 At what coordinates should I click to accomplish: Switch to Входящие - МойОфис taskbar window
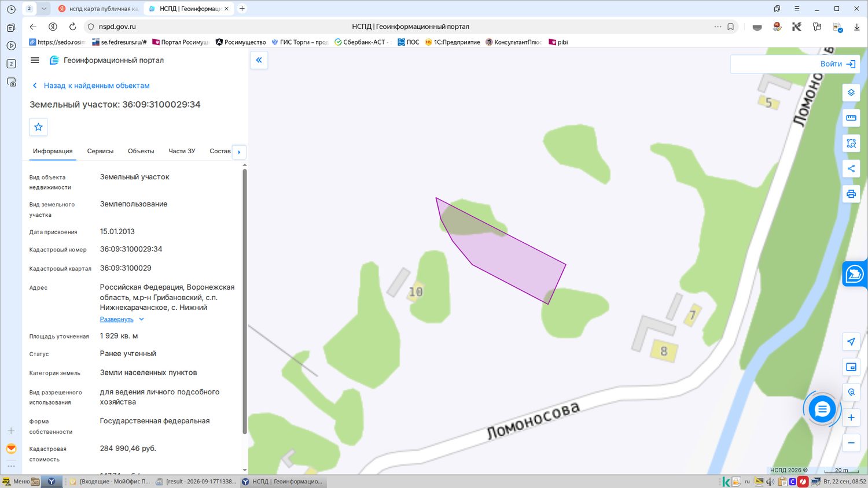pos(110,481)
